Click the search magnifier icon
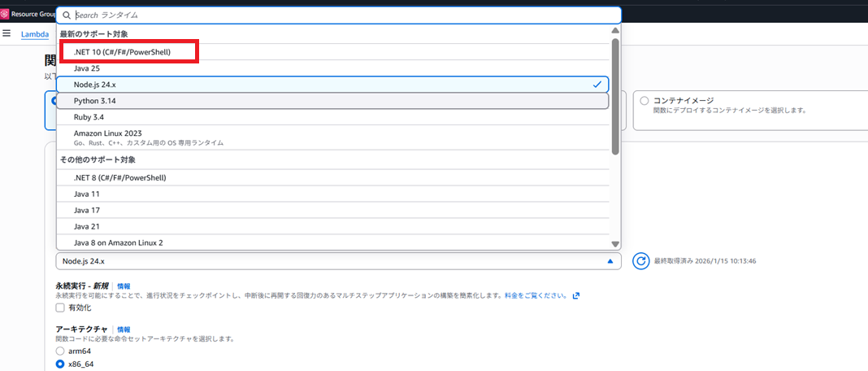Image resolution: width=868 pixels, height=371 pixels. point(67,15)
